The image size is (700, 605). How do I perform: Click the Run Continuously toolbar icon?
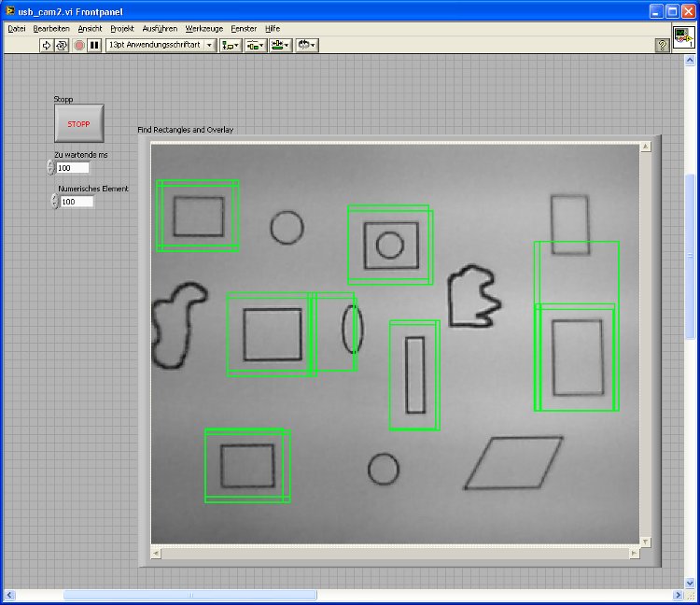coord(62,45)
